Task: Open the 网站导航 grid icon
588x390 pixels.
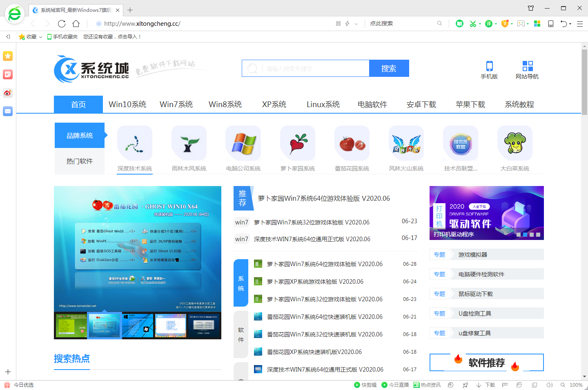Action: (x=528, y=66)
